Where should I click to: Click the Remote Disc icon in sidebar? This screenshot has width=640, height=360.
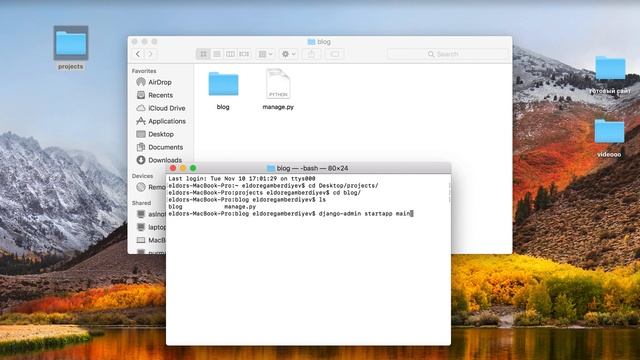141,187
